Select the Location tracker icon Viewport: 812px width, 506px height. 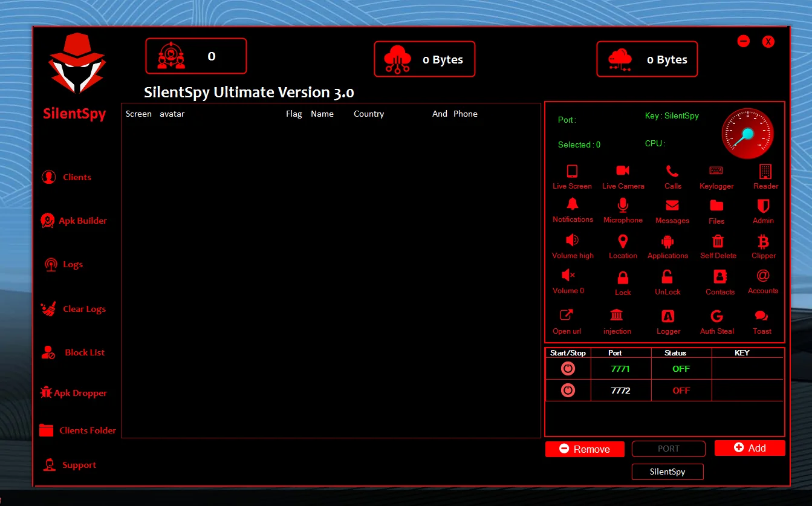coord(623,246)
